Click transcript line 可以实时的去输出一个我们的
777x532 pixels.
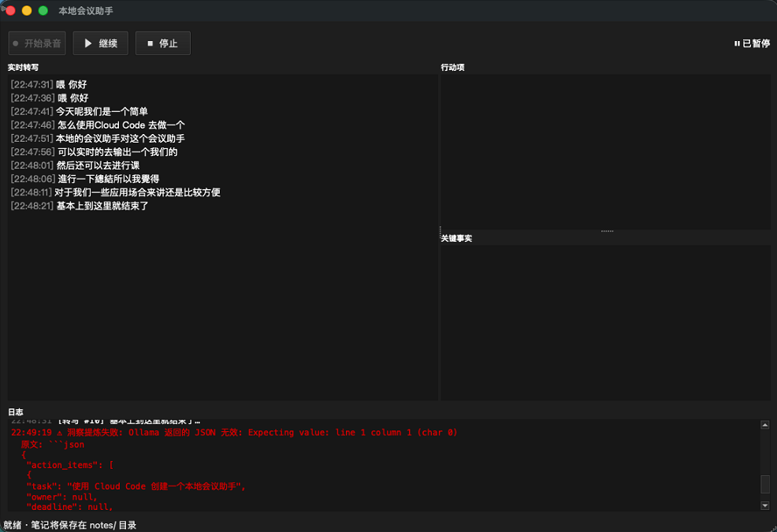94,151
